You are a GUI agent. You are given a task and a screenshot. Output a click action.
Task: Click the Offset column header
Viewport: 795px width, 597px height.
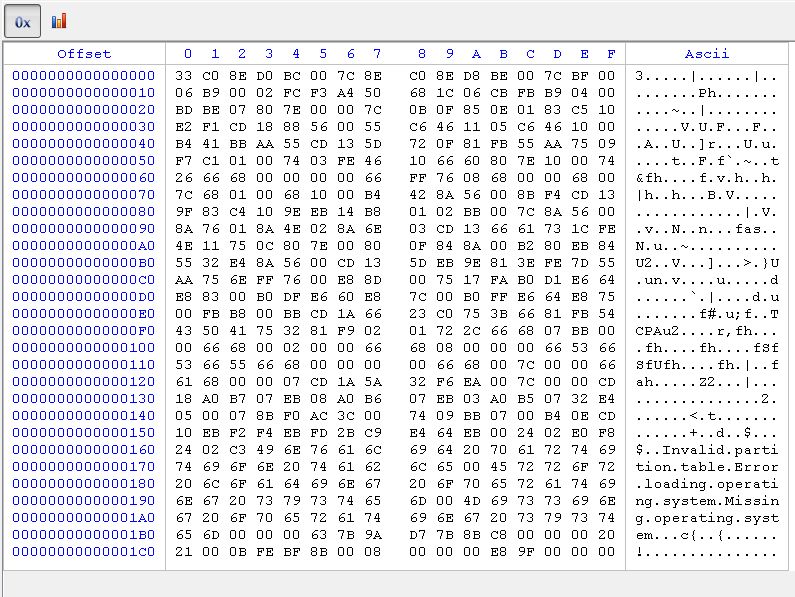[84, 54]
